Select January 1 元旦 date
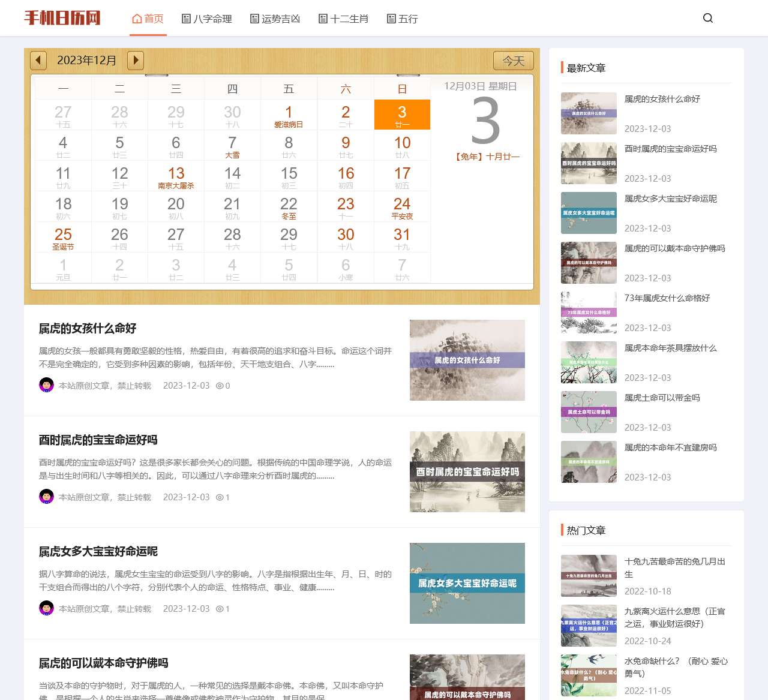This screenshot has width=768, height=700. [63, 268]
